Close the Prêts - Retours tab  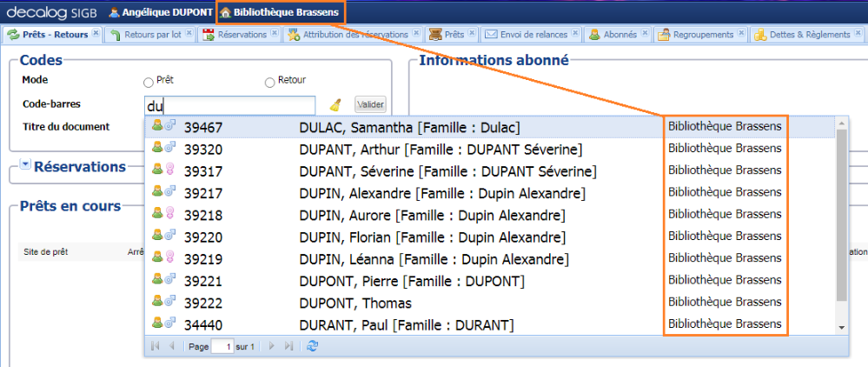point(96,33)
